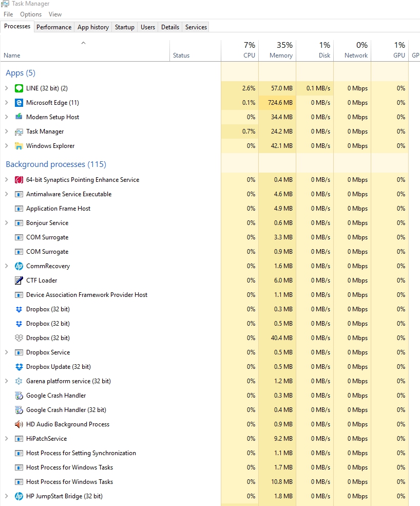Screen dimensions: 420x506
Task: Expand Dropbox Service
Action: [x=7, y=352]
